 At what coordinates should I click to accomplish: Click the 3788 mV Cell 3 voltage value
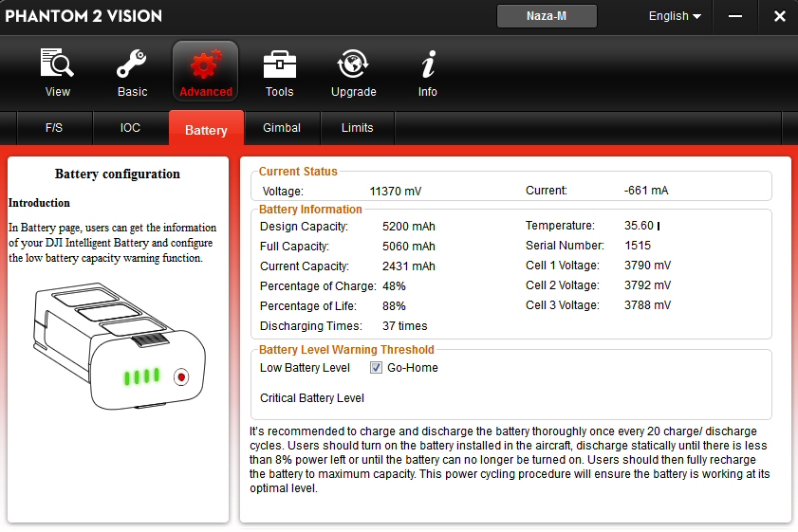point(647,304)
